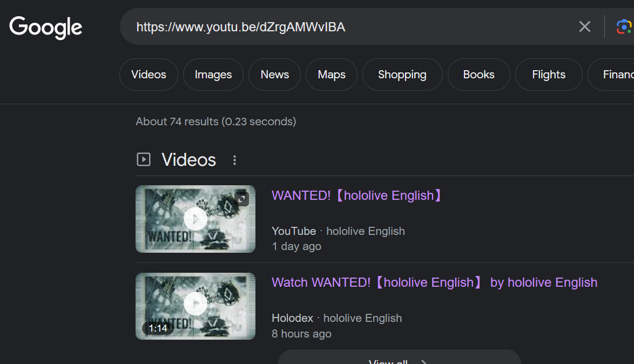Viewport: 634px width, 364px height.
Task: Open the WANTED!【hololive English】 YouTube link
Action: tap(357, 196)
